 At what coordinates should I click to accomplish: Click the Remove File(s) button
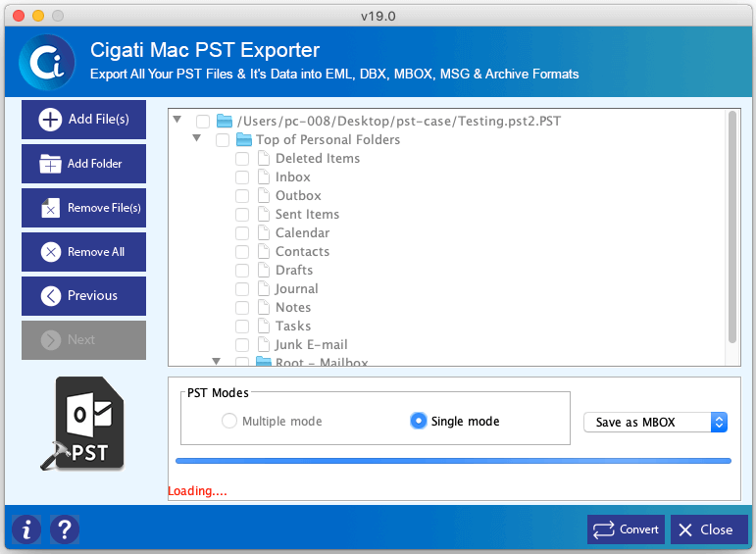[x=84, y=208]
